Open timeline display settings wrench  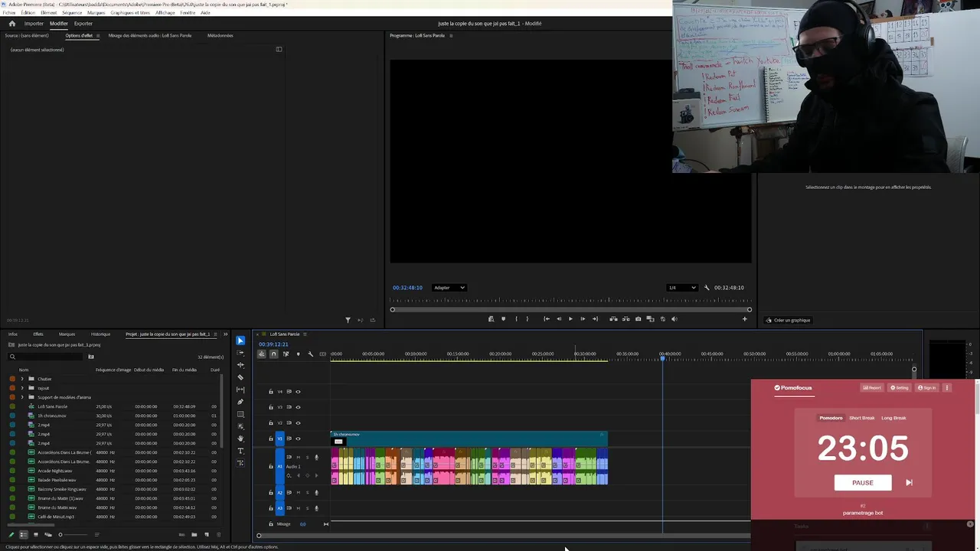pyautogui.click(x=310, y=354)
